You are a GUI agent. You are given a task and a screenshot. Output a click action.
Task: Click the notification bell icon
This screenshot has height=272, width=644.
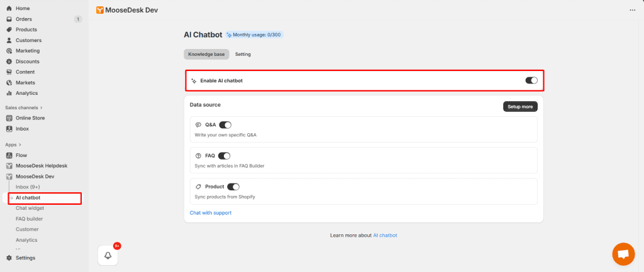[108, 255]
